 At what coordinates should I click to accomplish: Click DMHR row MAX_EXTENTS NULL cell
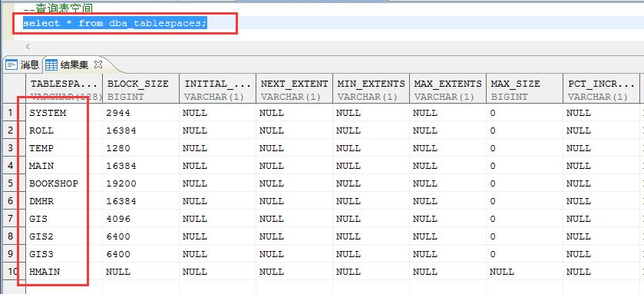447,201
